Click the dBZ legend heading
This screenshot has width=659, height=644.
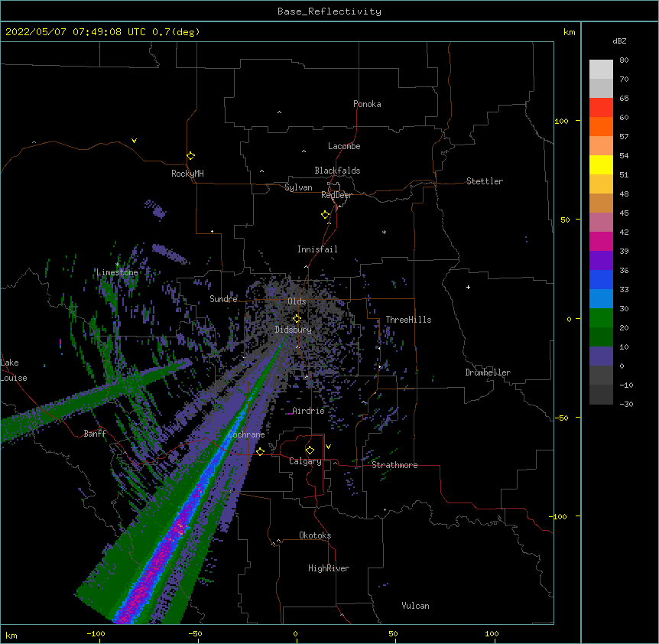coord(619,41)
